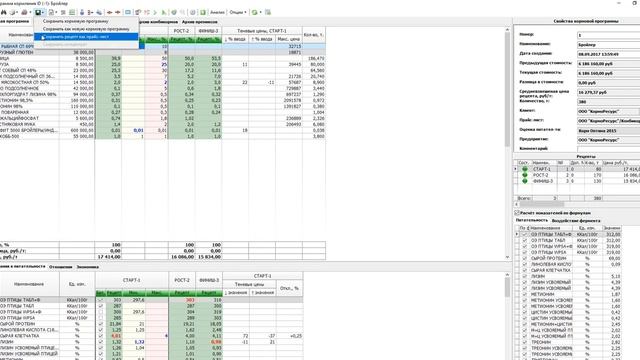The image size is (640, 360).
Task: Click the right-pointing orange arrow toolbar icon
Action: pos(118,12)
